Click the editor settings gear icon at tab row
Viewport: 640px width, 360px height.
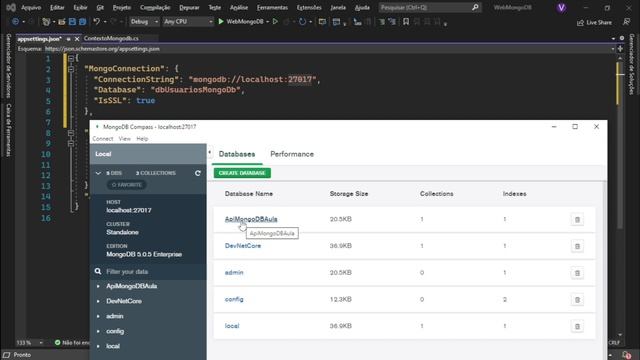[622, 38]
